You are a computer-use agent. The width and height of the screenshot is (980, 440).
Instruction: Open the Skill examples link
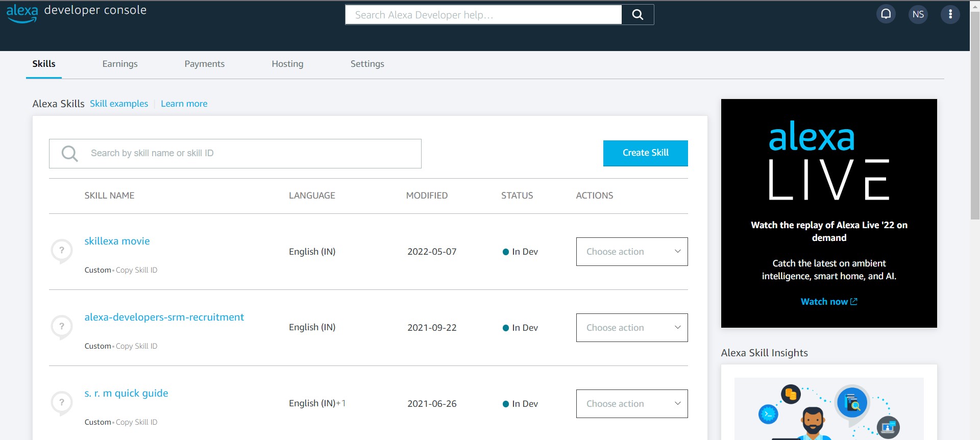pyautogui.click(x=119, y=104)
